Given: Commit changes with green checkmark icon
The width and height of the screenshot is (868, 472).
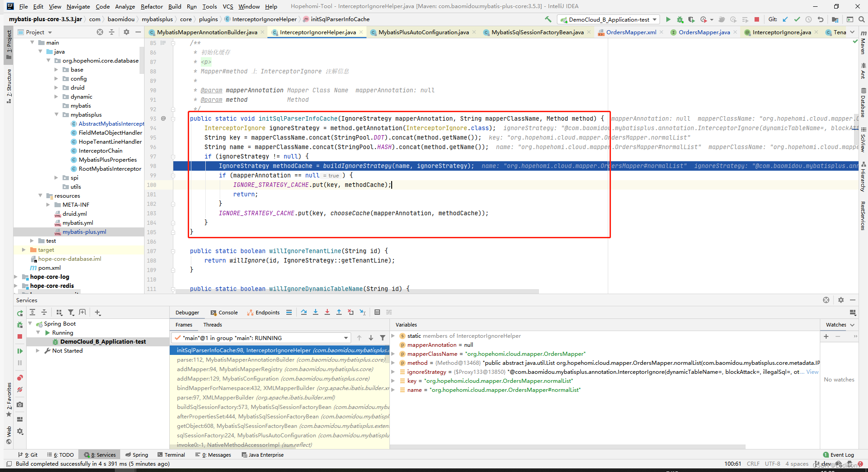Looking at the screenshot, I should pyautogui.click(x=797, y=19).
